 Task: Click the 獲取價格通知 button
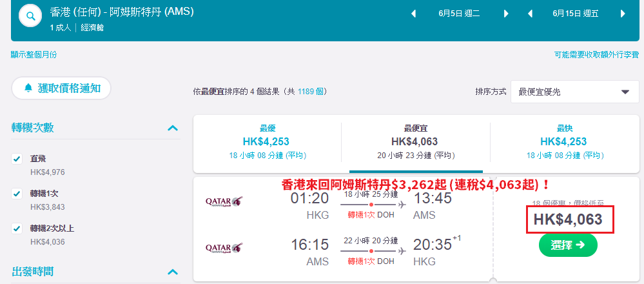tap(61, 88)
